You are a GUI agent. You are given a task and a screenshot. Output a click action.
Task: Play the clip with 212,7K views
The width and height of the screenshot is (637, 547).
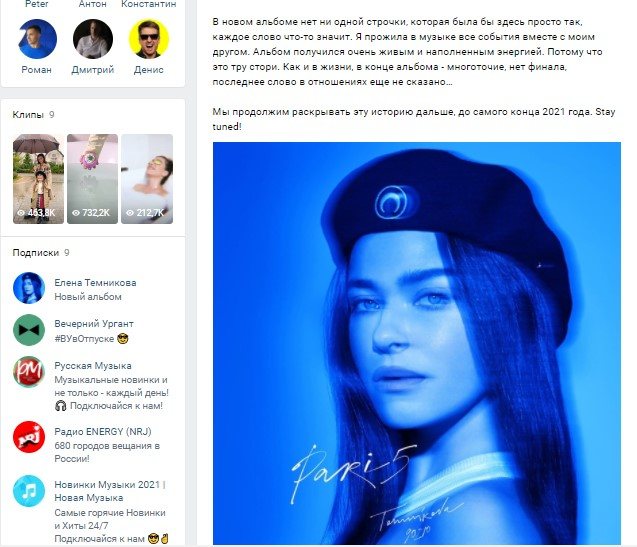click(147, 179)
